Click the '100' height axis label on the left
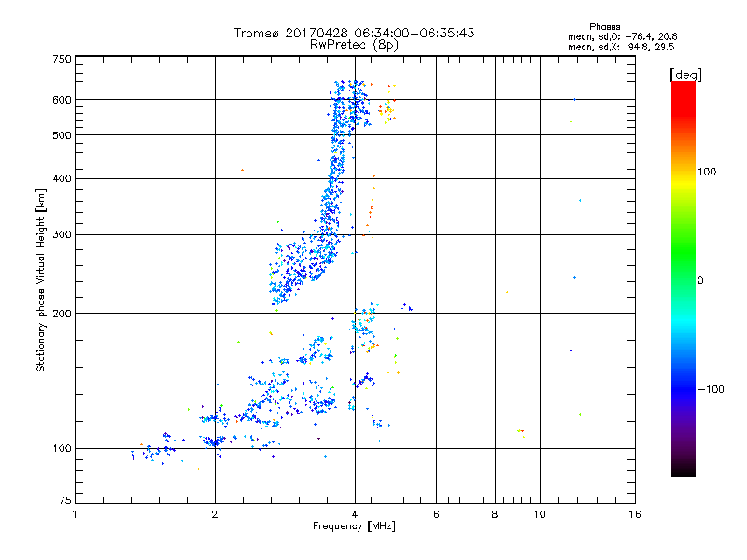Screen dimensions: 747x560 coord(62,449)
